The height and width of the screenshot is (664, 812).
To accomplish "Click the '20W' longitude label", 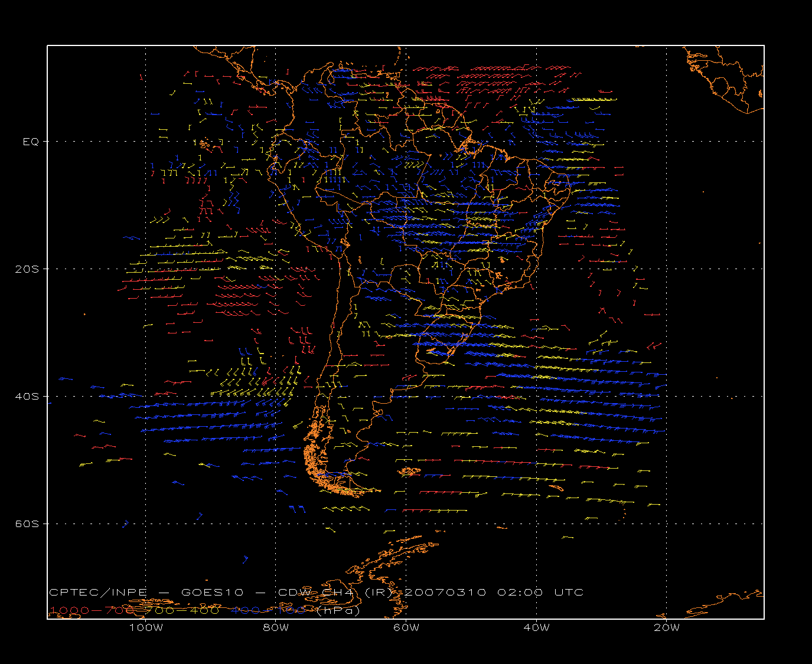I will (667, 627).
